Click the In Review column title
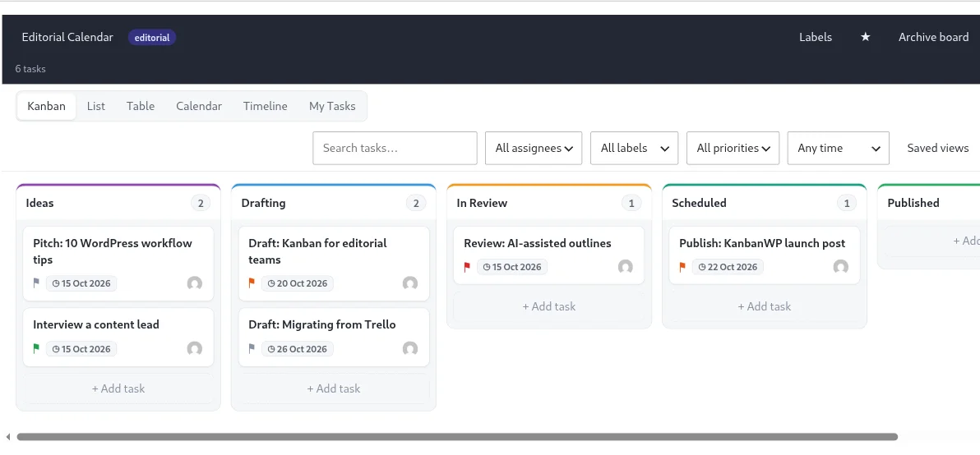This screenshot has height=455, width=980. tap(482, 203)
